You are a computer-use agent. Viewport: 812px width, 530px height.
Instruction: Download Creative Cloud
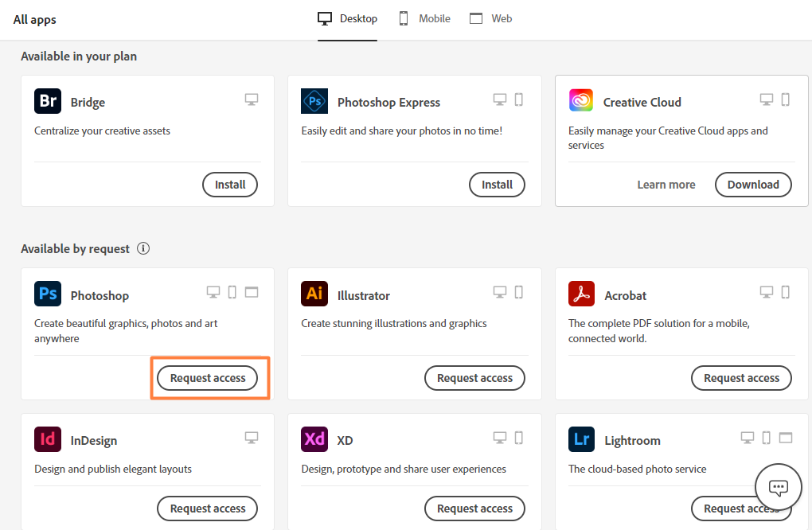click(x=752, y=184)
